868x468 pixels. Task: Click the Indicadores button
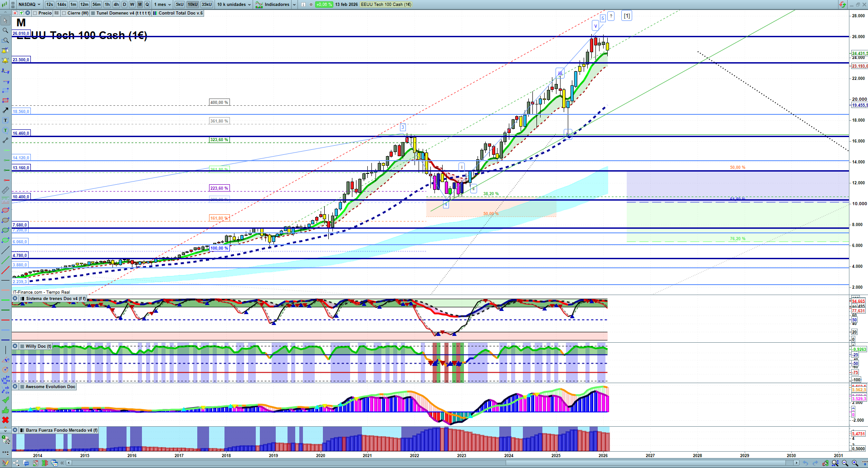pos(277,5)
